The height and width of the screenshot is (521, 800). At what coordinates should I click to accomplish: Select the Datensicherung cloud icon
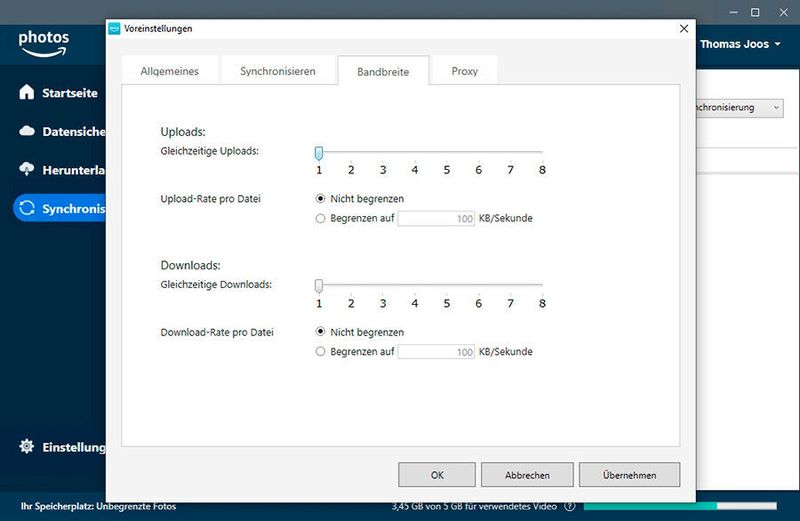(27, 131)
